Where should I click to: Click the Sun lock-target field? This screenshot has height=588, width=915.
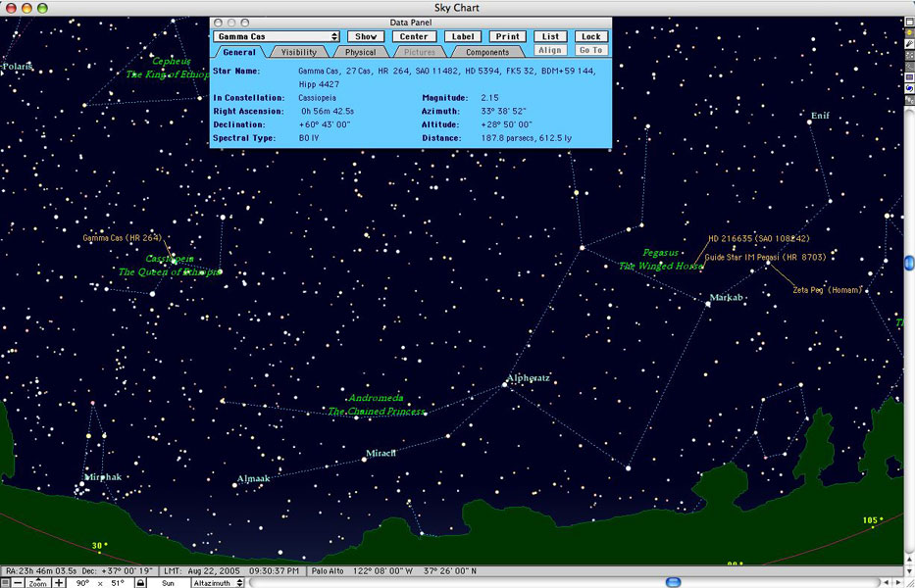(168, 583)
